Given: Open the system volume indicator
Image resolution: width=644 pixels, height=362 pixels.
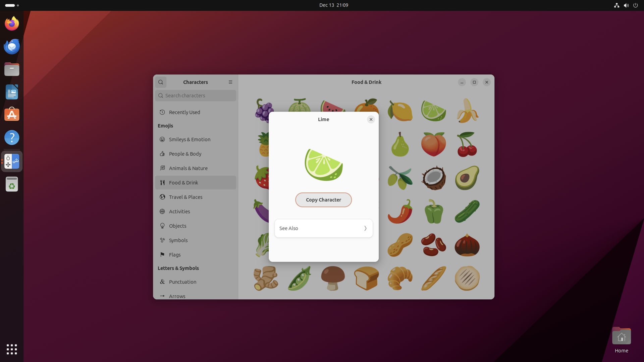Looking at the screenshot, I should tap(626, 5).
